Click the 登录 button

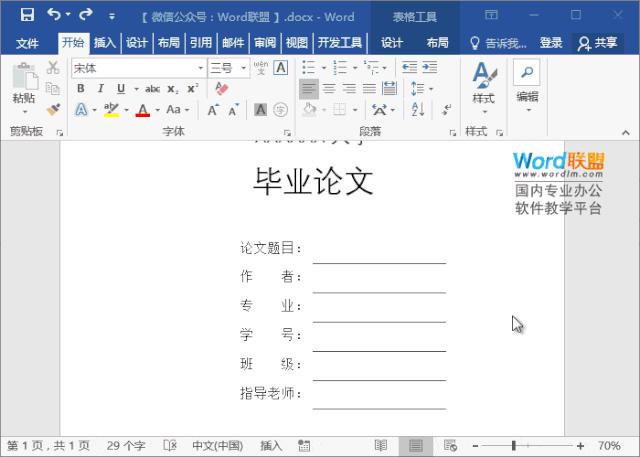pos(551,43)
